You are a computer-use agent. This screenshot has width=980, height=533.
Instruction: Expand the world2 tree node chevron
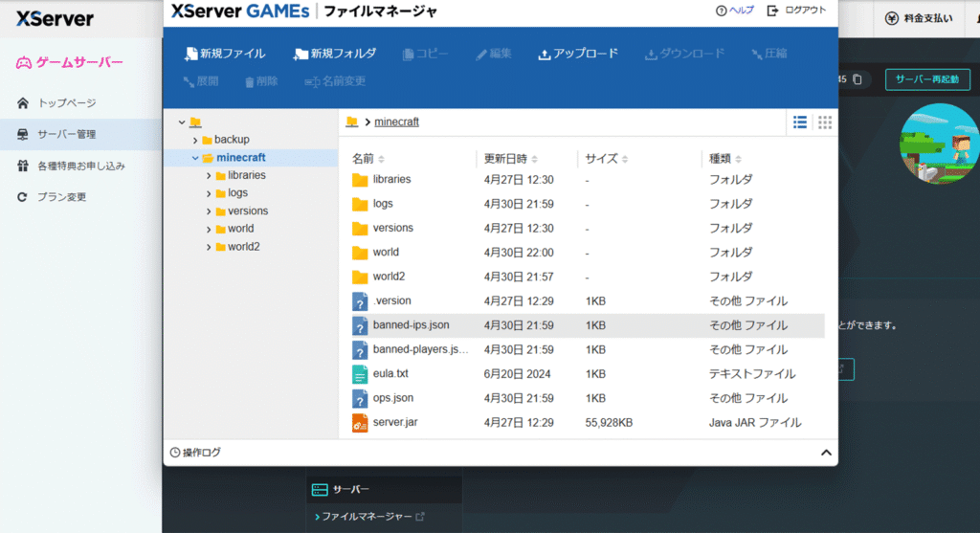[x=209, y=248]
